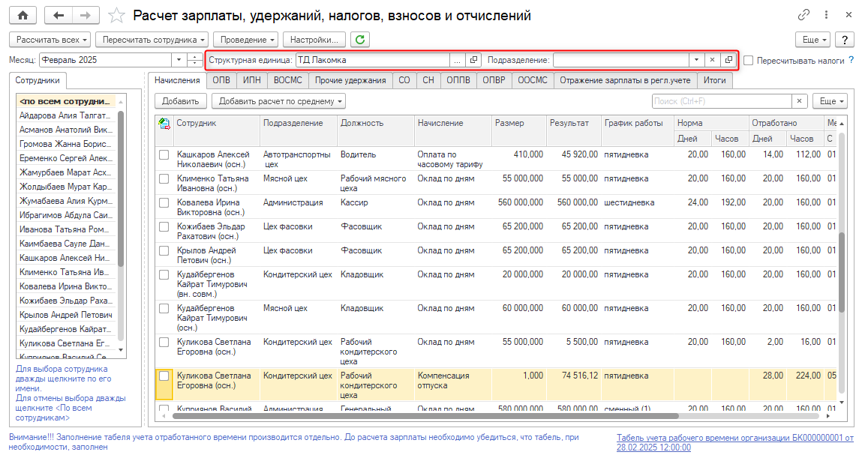The image size is (868, 461).
Task: Copy link using the chain icon
Action: [x=804, y=15]
